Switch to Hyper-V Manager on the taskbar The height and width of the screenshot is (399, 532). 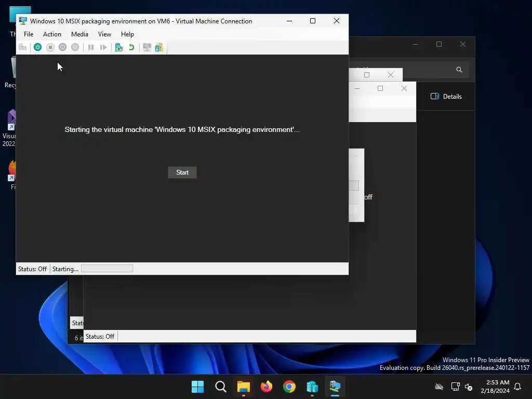tap(312, 387)
